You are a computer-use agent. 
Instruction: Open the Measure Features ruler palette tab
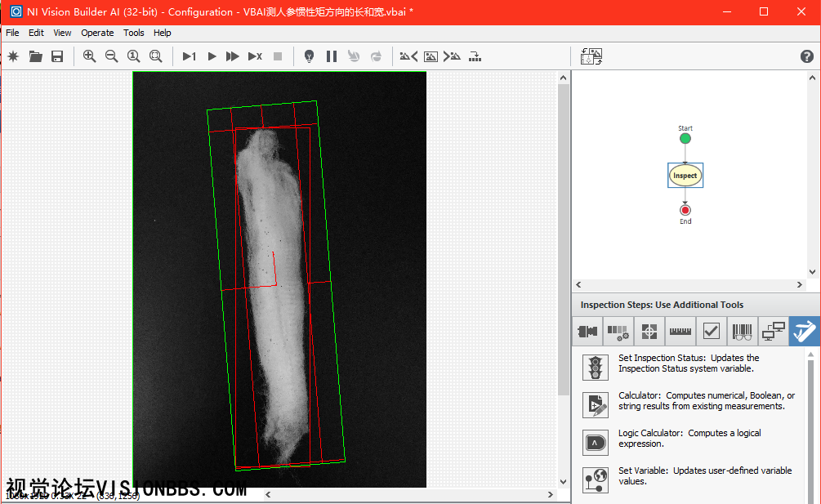(x=680, y=332)
